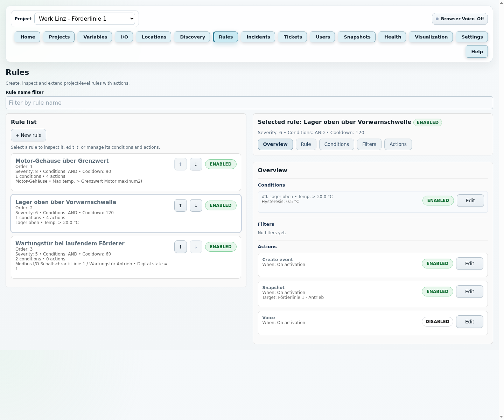Open the Tickets nav tab
The height and width of the screenshot is (420, 504).
click(293, 37)
